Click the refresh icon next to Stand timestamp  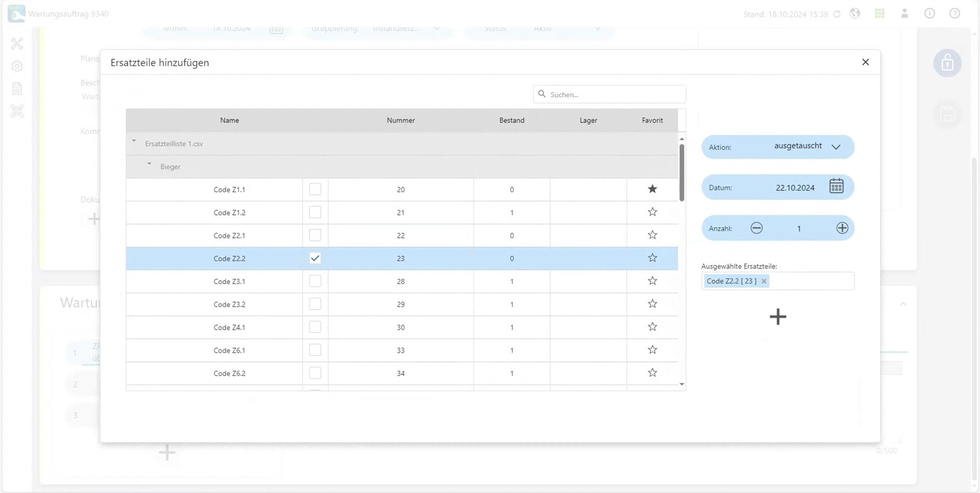pyautogui.click(x=837, y=14)
